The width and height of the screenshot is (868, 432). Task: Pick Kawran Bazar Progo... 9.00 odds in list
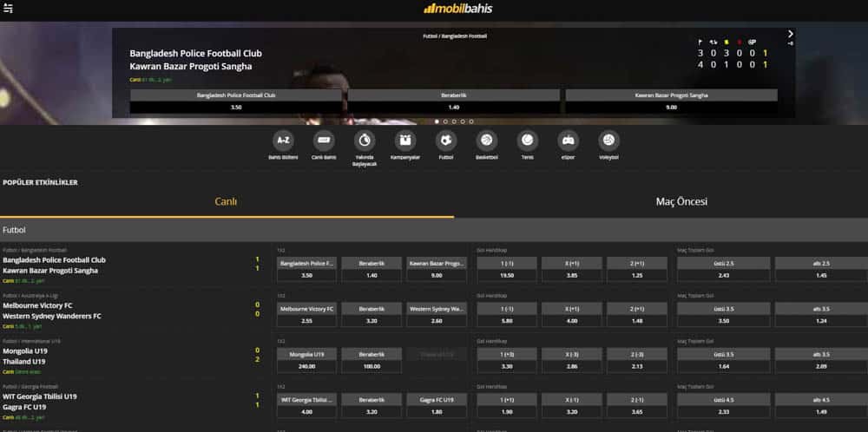(x=437, y=270)
